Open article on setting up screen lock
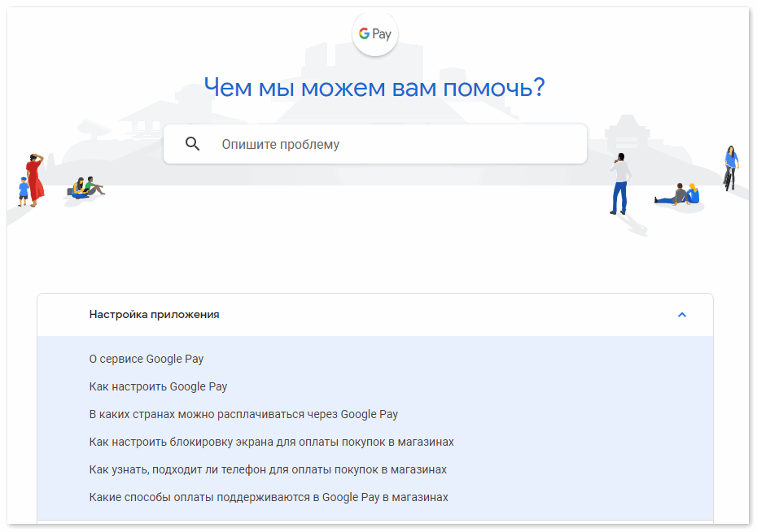The width and height of the screenshot is (757, 532). click(271, 442)
